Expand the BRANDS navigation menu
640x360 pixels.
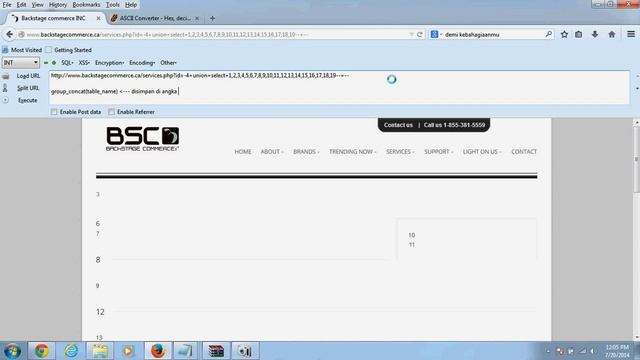306,152
